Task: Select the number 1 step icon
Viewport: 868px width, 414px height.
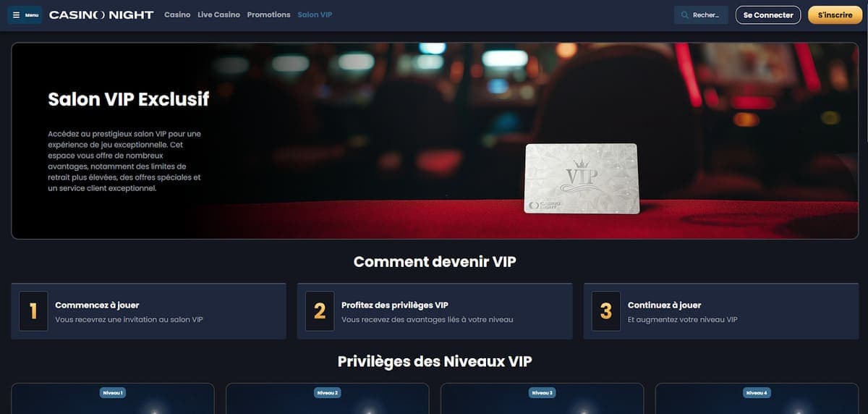Action: (x=33, y=311)
